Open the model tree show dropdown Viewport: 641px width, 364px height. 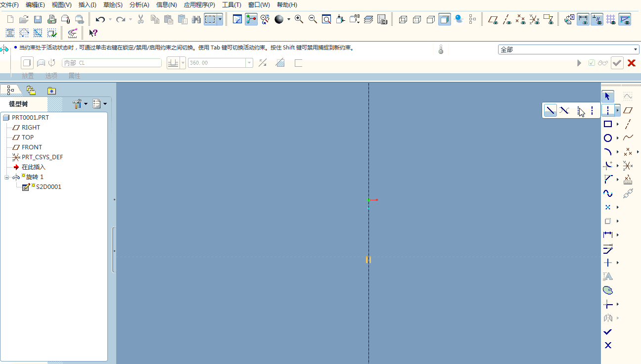click(100, 104)
